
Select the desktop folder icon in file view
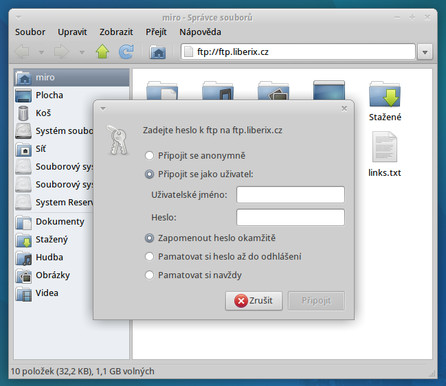coord(329,90)
